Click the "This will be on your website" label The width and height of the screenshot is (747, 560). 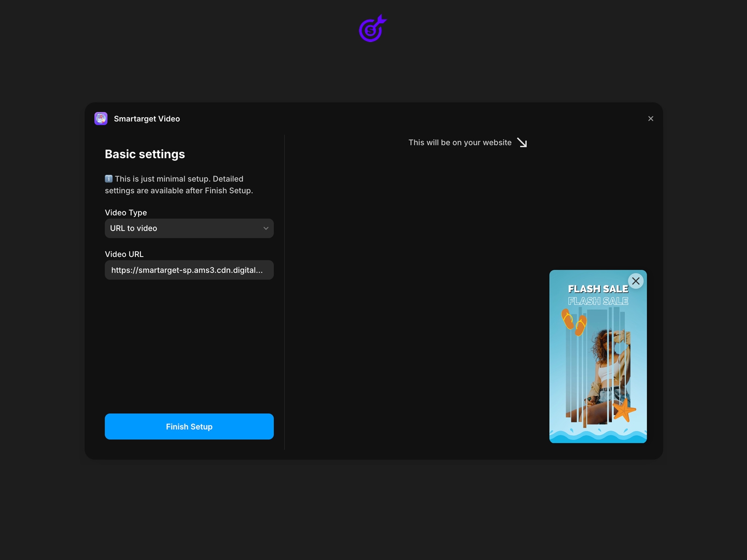460,142
